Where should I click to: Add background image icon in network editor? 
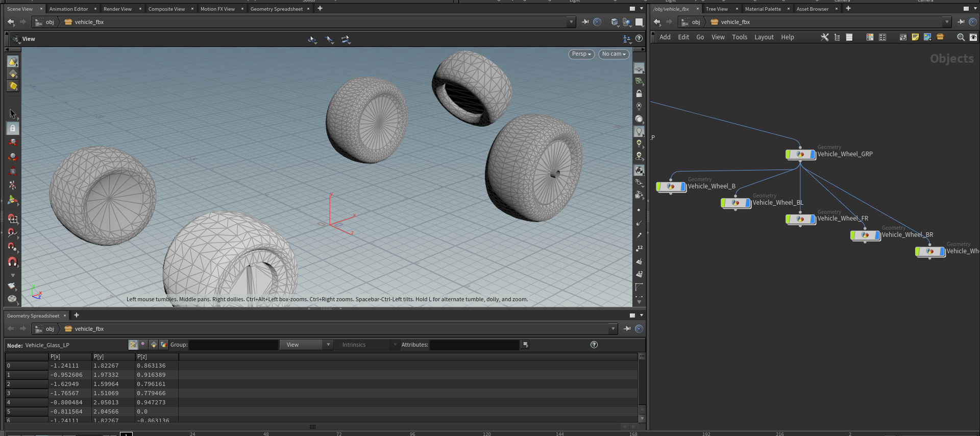(927, 37)
